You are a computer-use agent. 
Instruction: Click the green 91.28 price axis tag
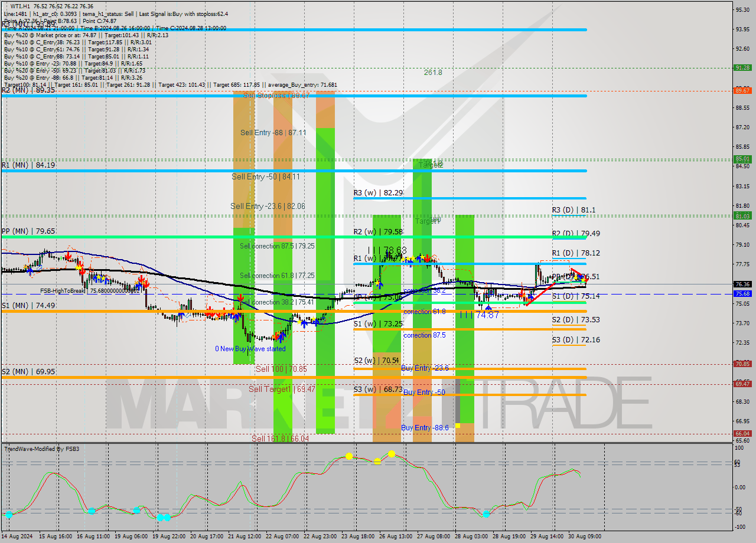[x=742, y=68]
